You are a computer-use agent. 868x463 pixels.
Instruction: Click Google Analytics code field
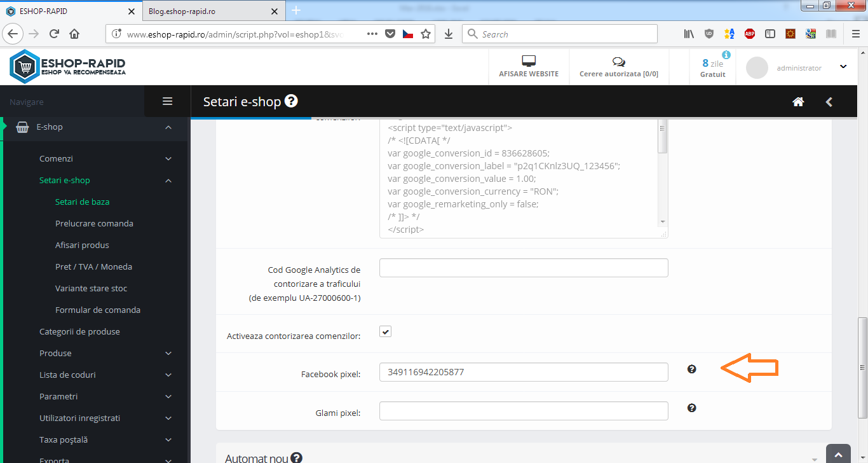tap(524, 268)
